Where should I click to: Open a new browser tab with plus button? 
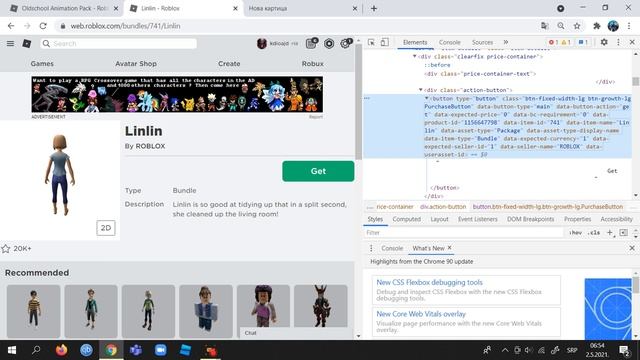[374, 8]
